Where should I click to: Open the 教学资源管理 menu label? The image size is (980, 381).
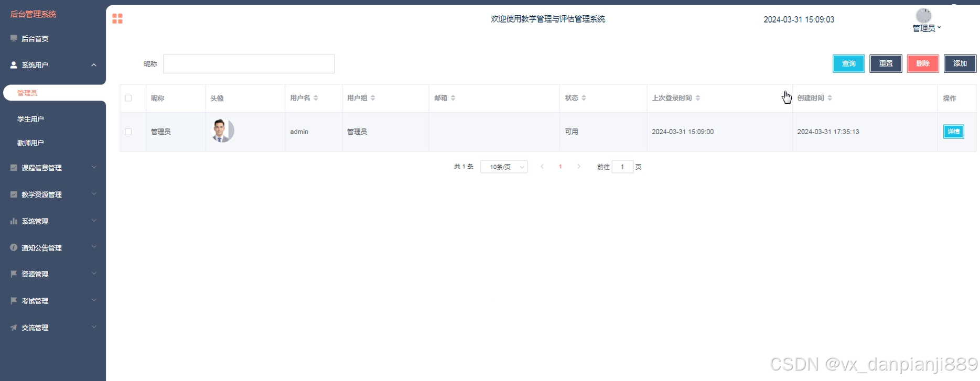pyautogui.click(x=41, y=194)
